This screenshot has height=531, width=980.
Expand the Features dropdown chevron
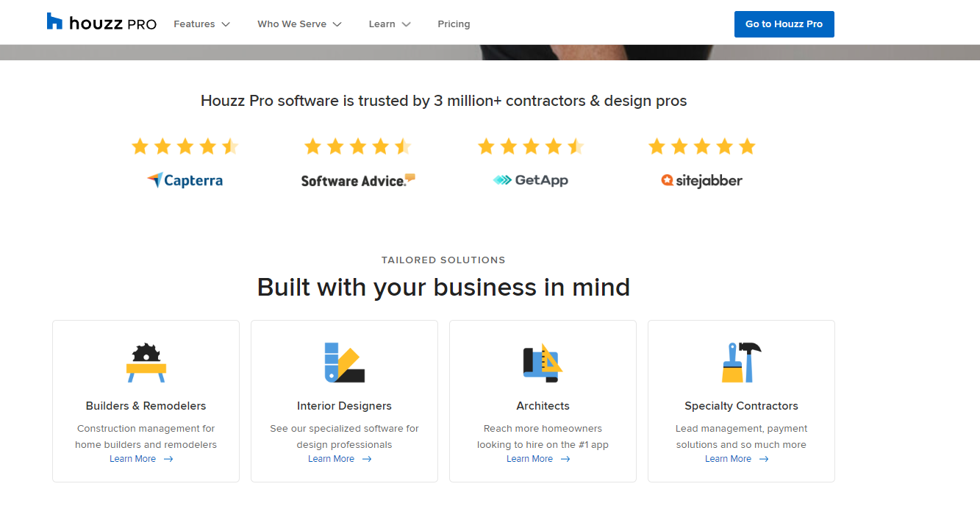226,24
